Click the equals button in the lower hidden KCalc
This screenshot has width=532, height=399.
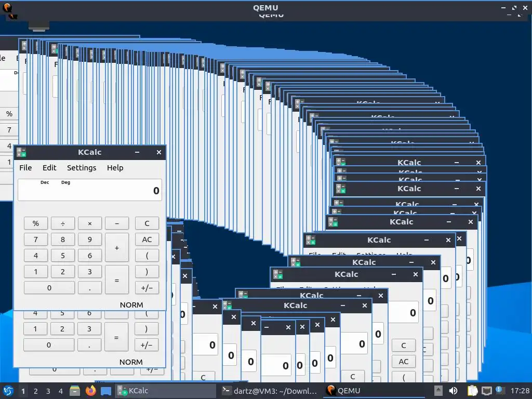[116, 337]
